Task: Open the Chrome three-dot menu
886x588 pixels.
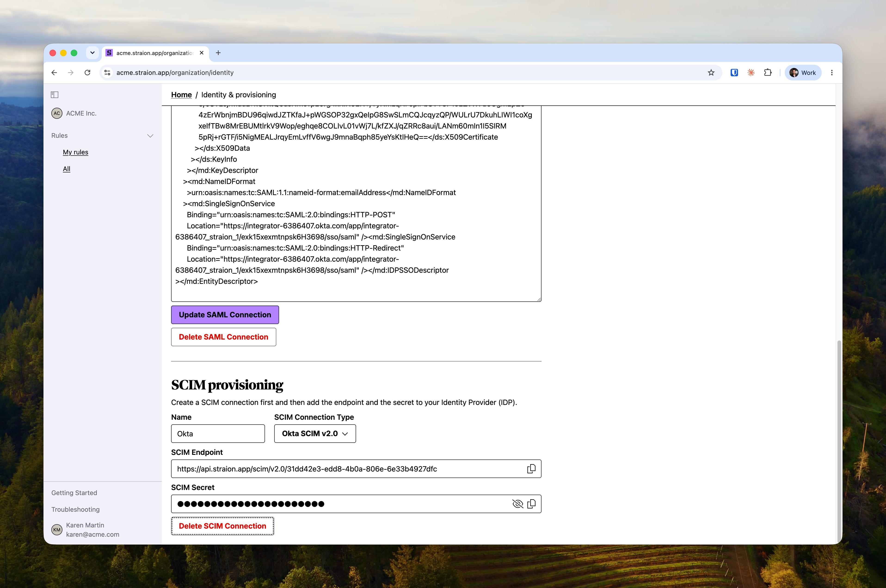Action: pos(832,73)
